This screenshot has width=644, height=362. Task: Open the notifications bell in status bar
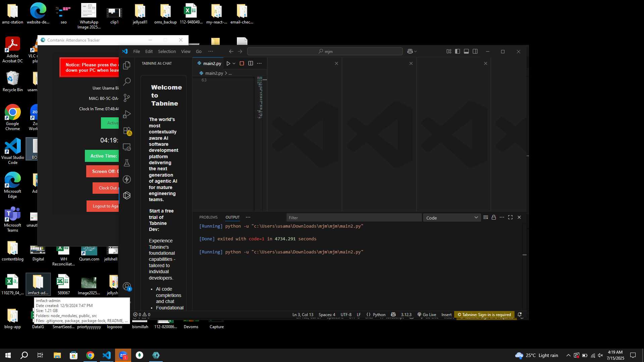pos(520,314)
